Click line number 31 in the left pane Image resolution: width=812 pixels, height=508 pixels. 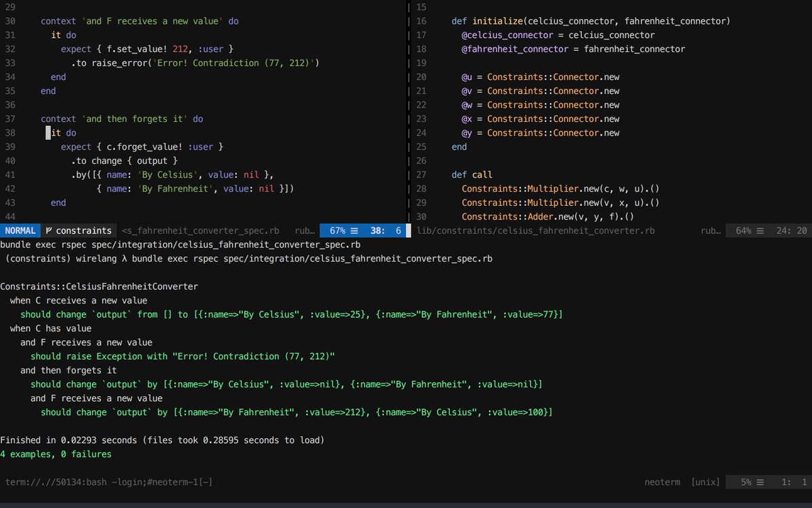10,35
